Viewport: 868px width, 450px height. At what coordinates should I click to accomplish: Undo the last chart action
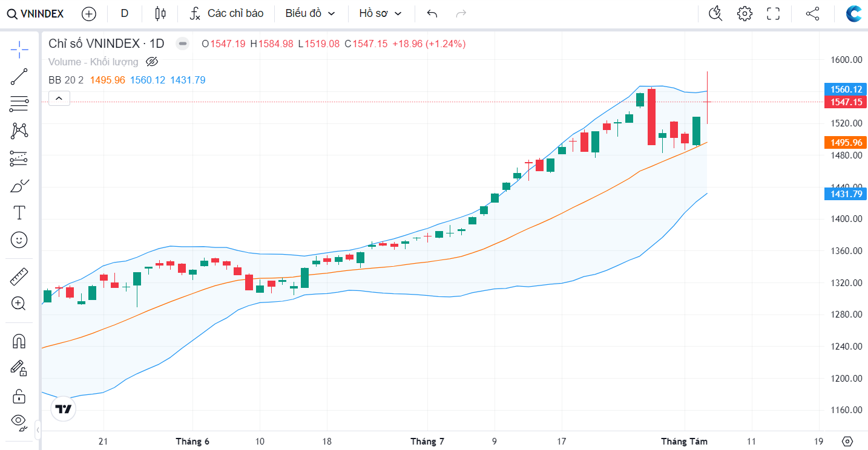pos(432,13)
